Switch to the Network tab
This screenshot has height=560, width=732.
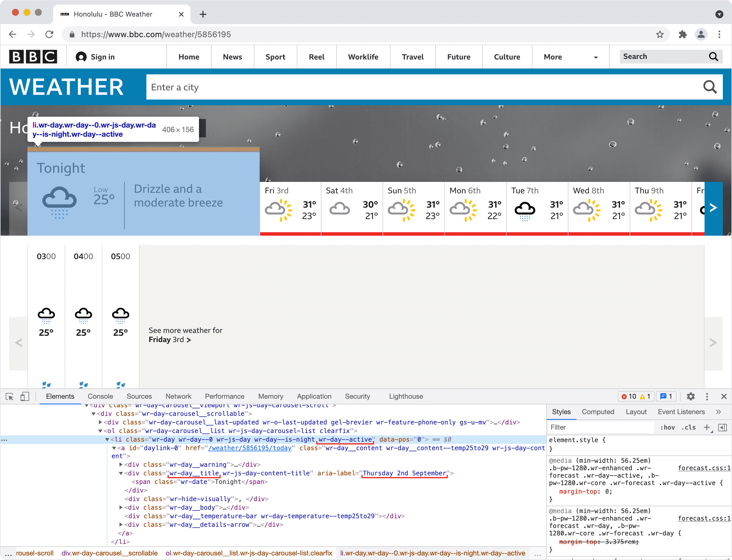[x=178, y=396]
